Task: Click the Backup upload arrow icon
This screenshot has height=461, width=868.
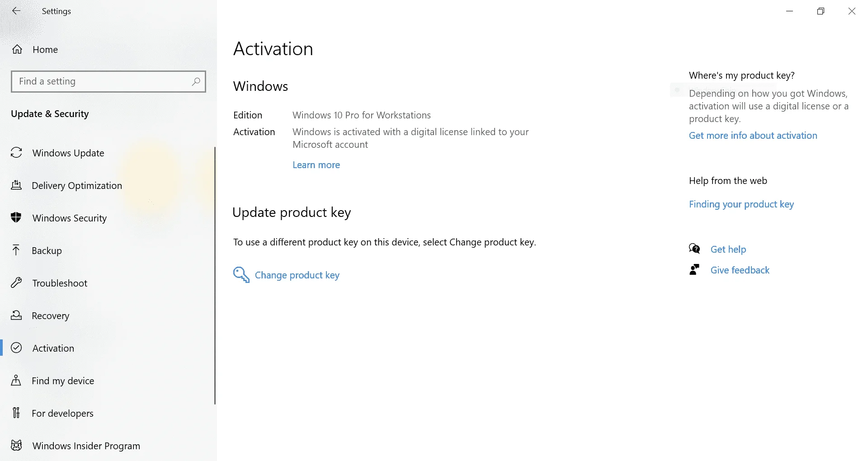Action: coord(16,250)
